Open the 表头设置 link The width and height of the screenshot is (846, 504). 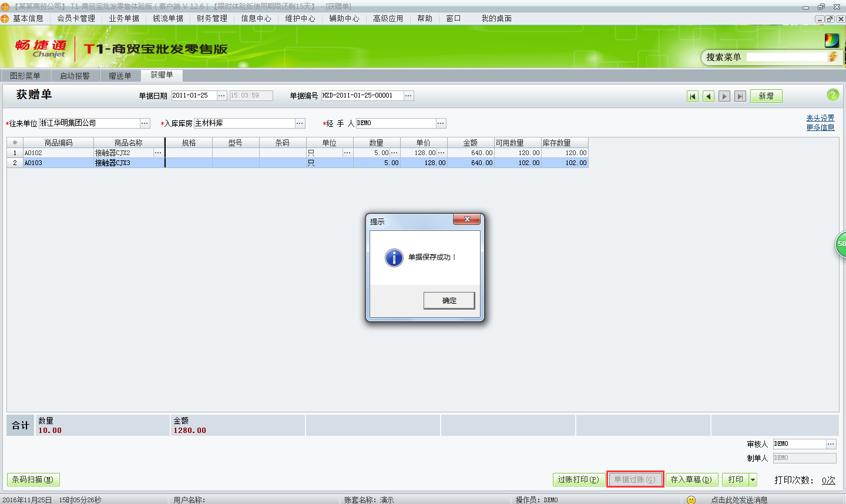click(x=820, y=117)
